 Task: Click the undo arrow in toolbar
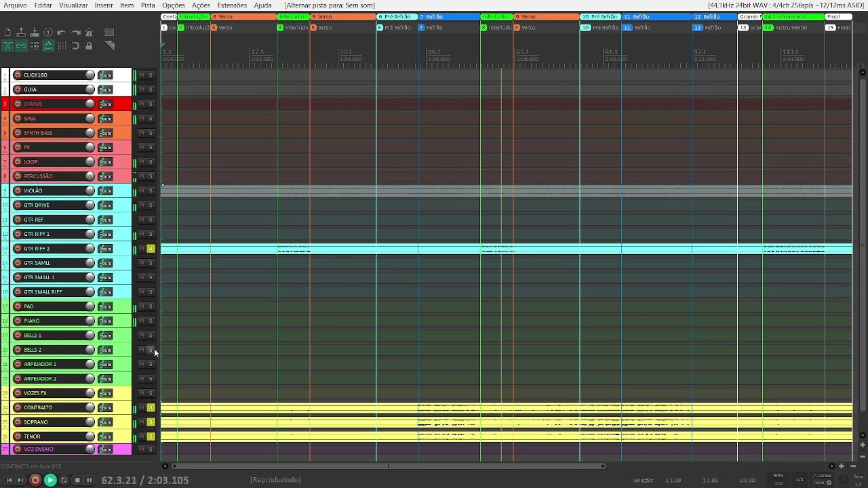coord(62,32)
